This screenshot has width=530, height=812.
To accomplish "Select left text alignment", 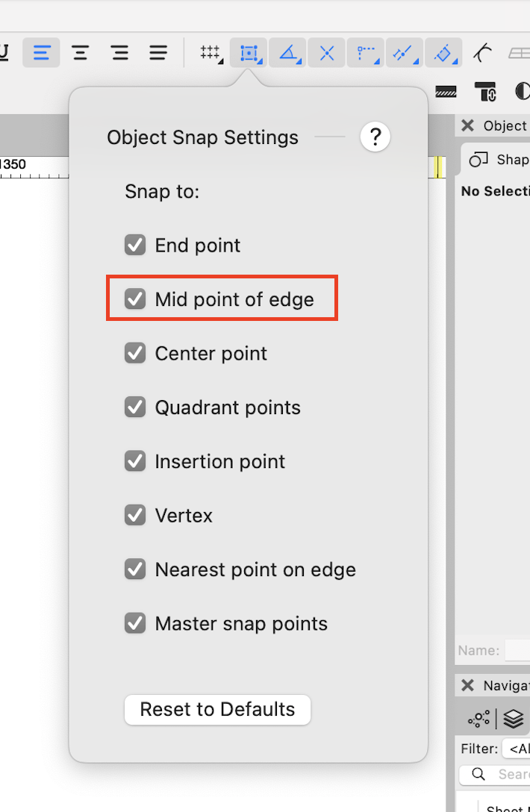I will click(42, 53).
